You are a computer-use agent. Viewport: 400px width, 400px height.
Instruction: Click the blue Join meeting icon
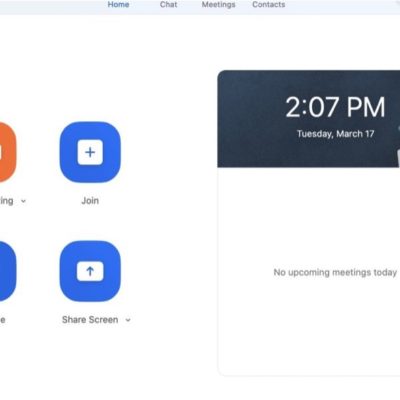90,152
